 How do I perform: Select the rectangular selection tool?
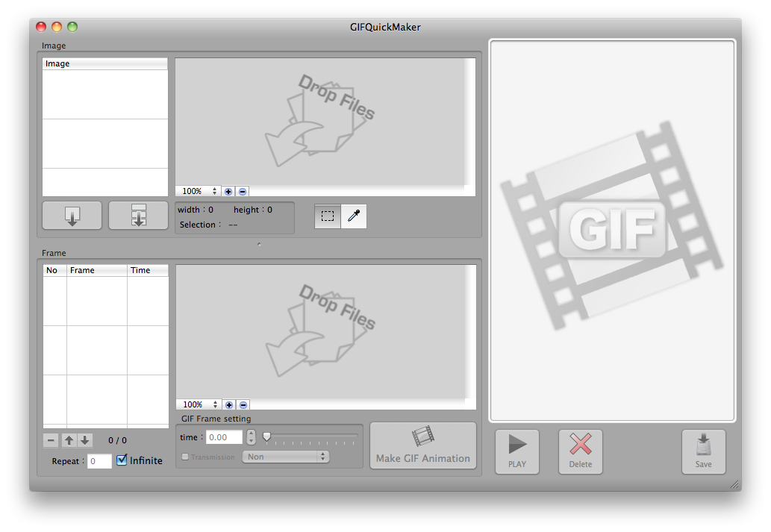click(x=328, y=216)
